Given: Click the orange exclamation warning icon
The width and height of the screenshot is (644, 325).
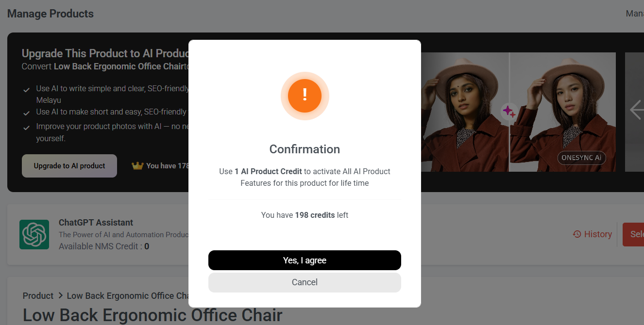Looking at the screenshot, I should 305,96.
